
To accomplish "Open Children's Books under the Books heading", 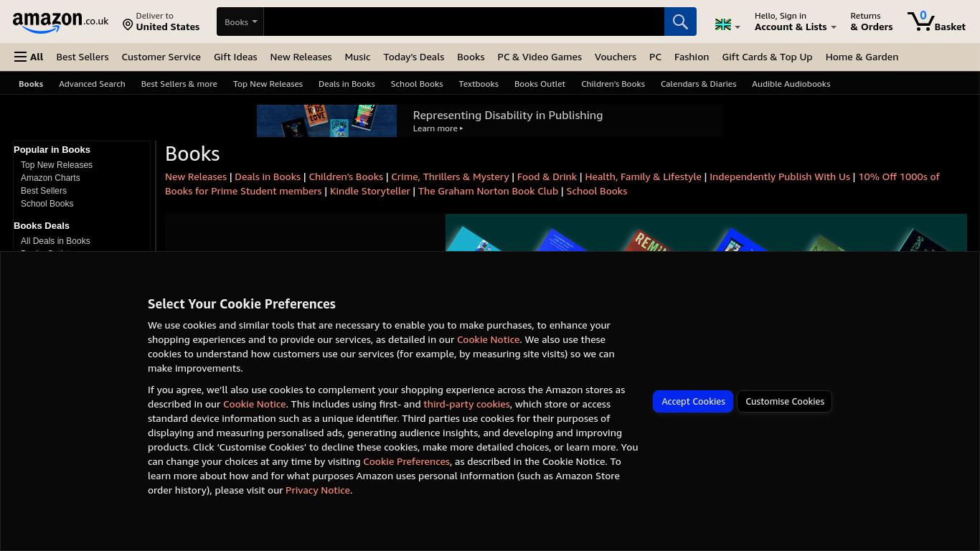I will tap(346, 176).
